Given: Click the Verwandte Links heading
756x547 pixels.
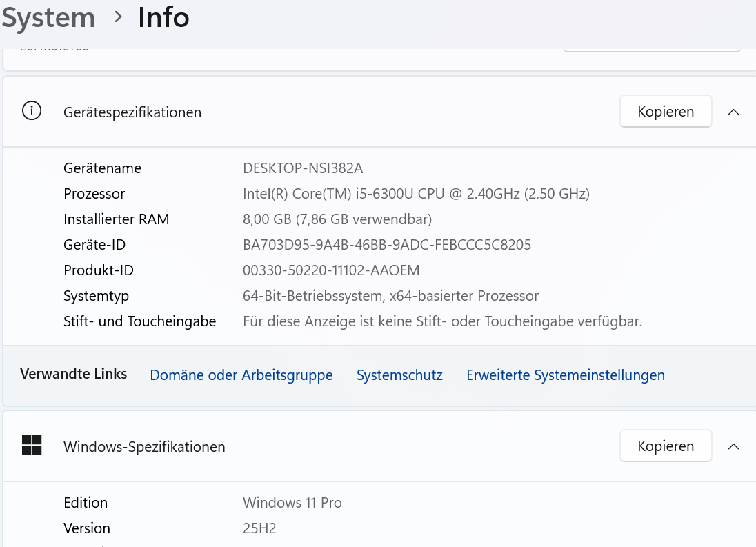Looking at the screenshot, I should pyautogui.click(x=73, y=374).
